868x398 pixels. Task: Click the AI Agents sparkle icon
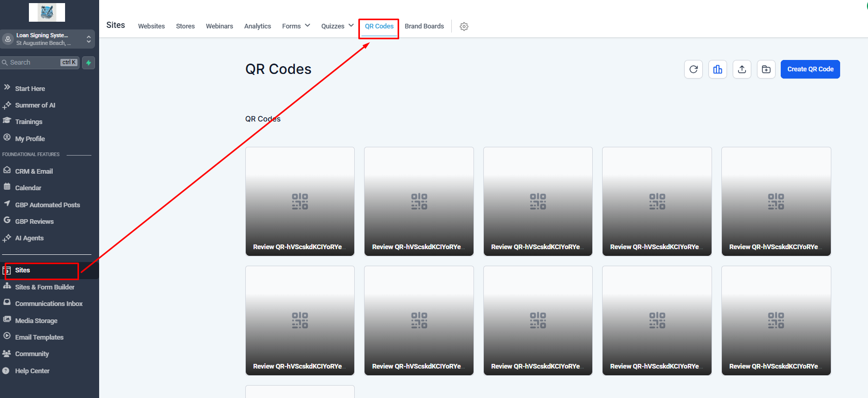pos(7,238)
